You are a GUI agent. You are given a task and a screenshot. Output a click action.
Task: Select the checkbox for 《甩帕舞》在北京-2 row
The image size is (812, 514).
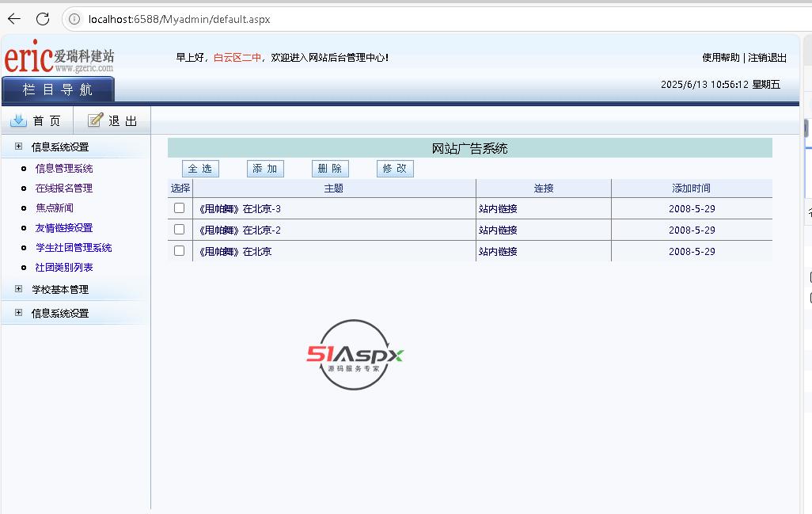(179, 230)
